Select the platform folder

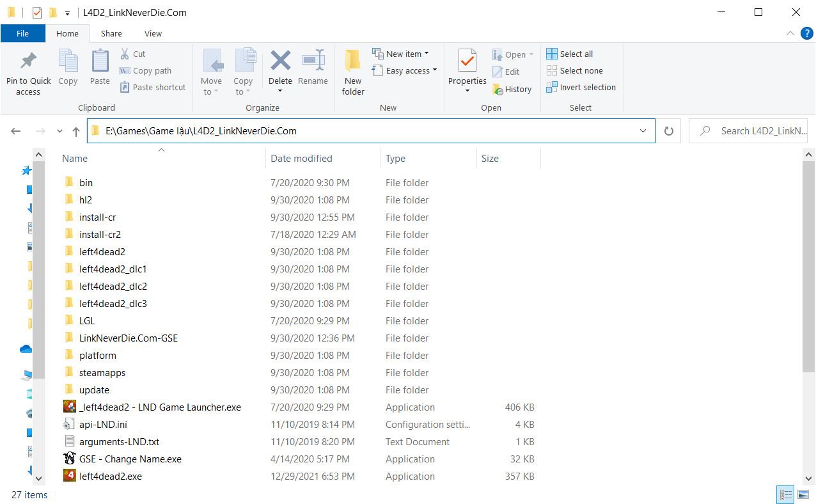[x=90, y=355]
